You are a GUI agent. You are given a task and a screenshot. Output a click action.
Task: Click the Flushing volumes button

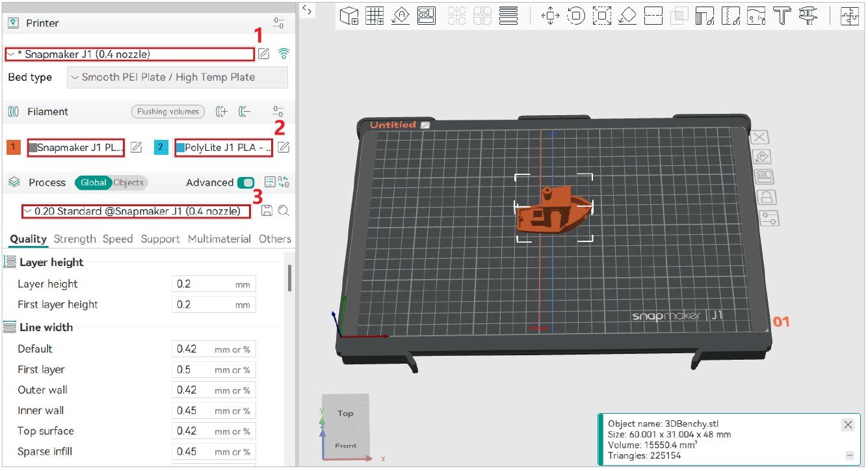pyautogui.click(x=168, y=112)
